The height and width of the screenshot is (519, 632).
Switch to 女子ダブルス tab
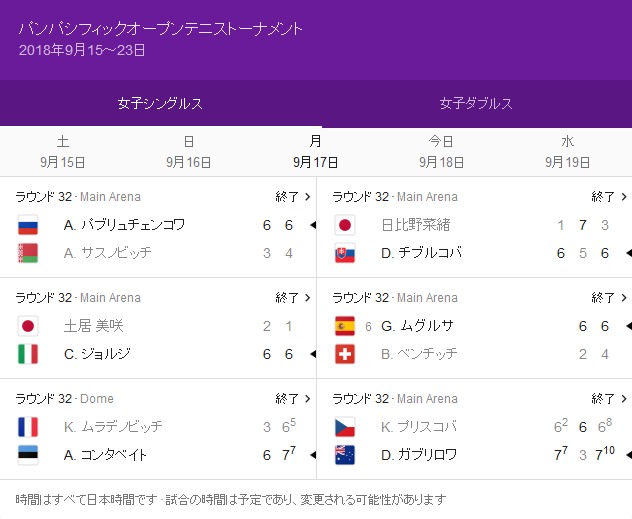pyautogui.click(x=476, y=103)
